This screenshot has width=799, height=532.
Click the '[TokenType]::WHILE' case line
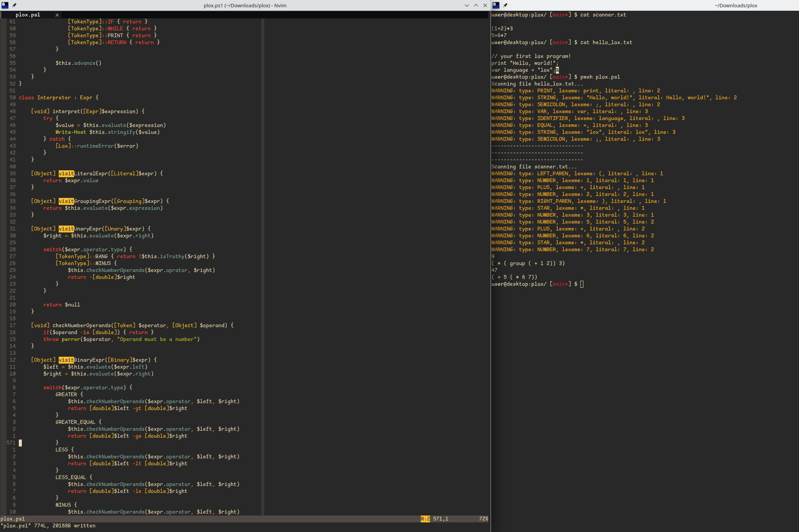point(112,29)
